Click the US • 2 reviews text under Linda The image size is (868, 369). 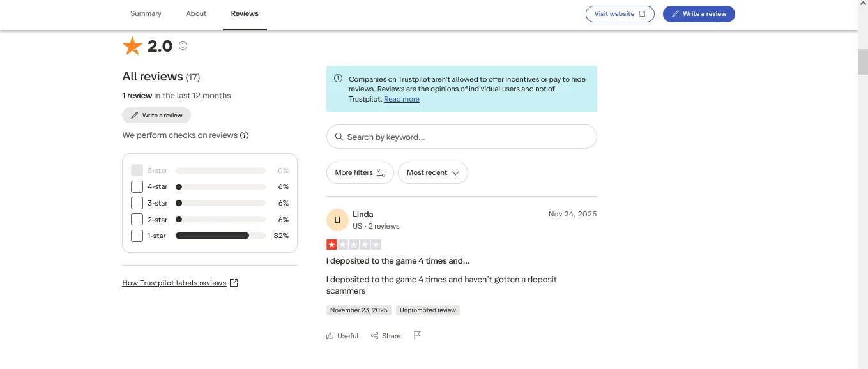(x=376, y=226)
